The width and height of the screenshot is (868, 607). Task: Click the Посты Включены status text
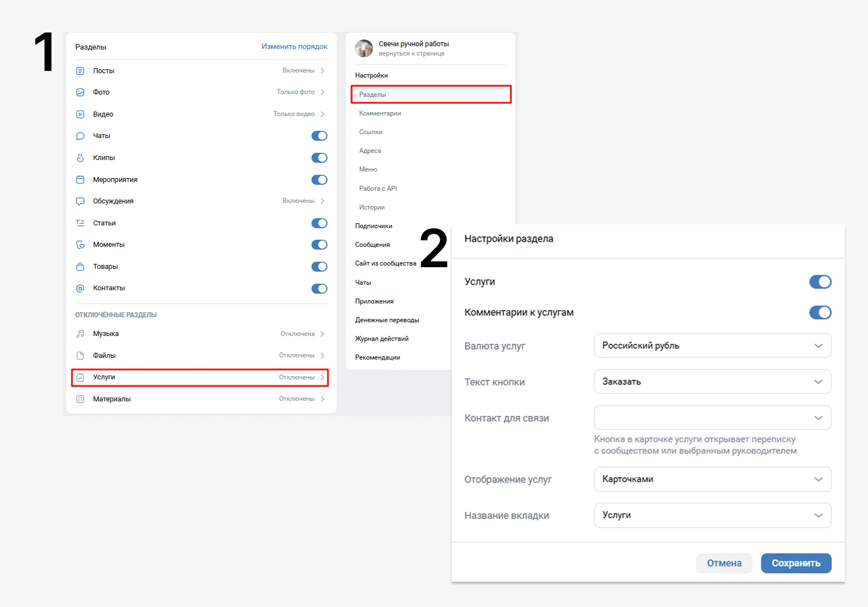click(x=298, y=70)
